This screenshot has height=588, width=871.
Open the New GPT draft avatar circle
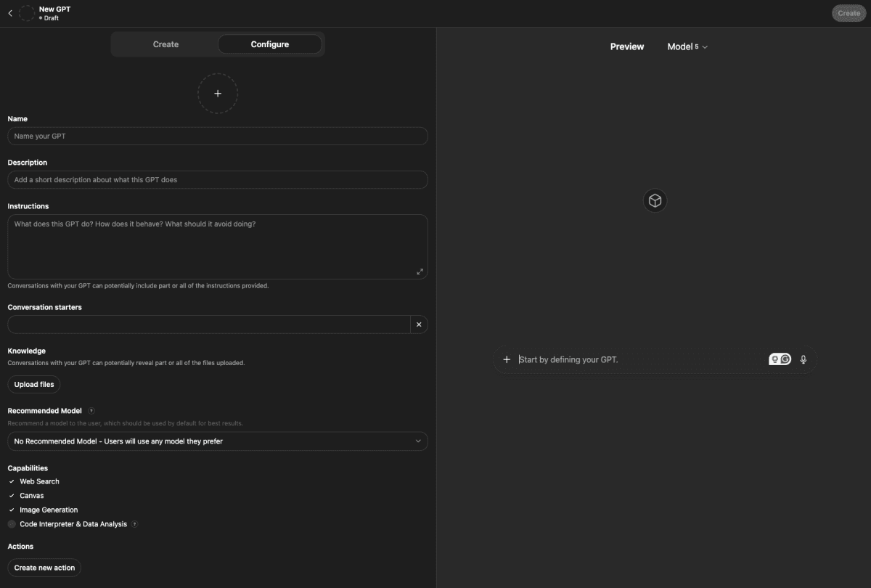[27, 13]
